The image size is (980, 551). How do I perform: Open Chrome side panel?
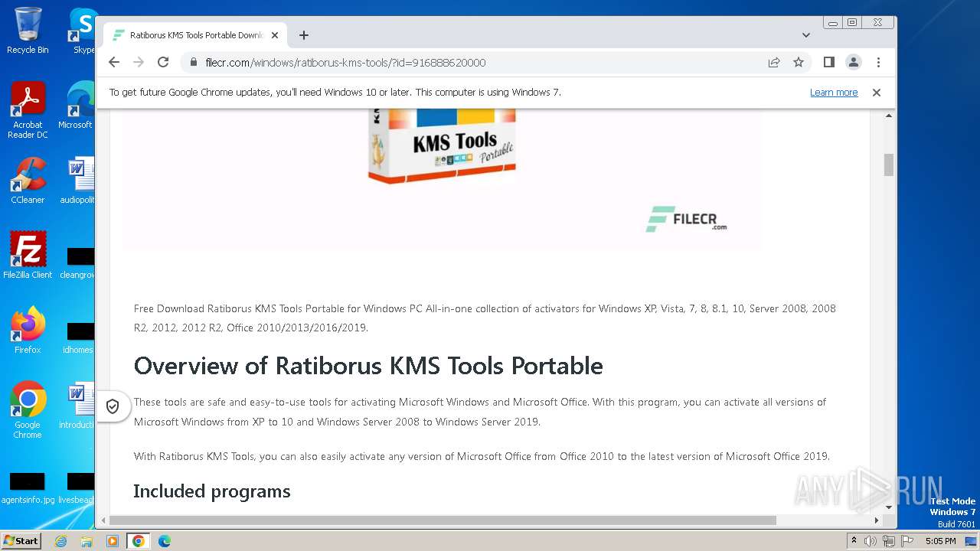(x=829, y=62)
